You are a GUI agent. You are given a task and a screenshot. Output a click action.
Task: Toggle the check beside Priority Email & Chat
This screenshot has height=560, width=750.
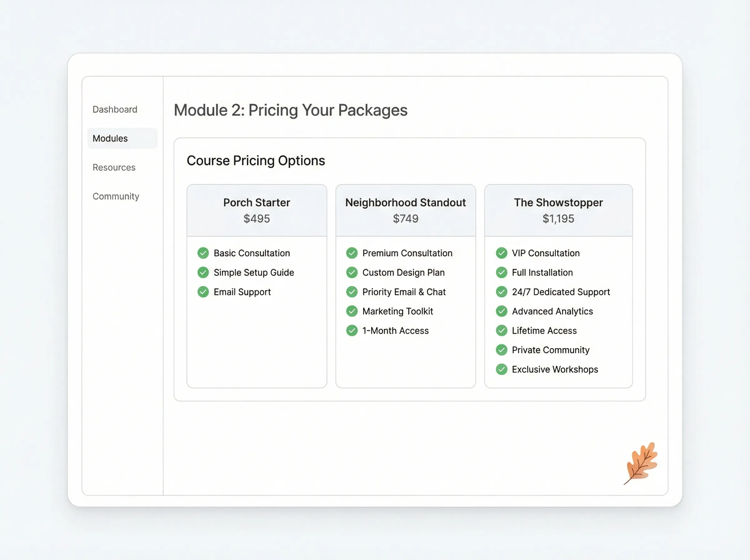352,292
